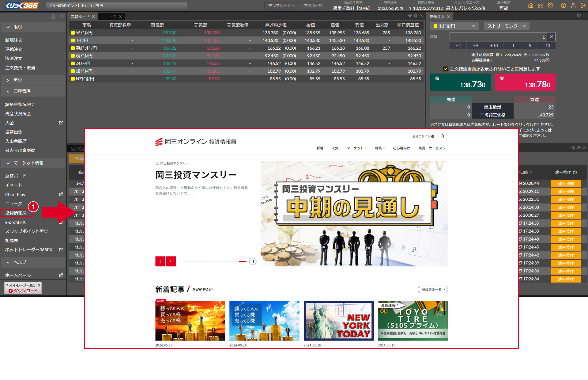Click the logout arrow icon
588x380 pixels.
(x=583, y=6)
